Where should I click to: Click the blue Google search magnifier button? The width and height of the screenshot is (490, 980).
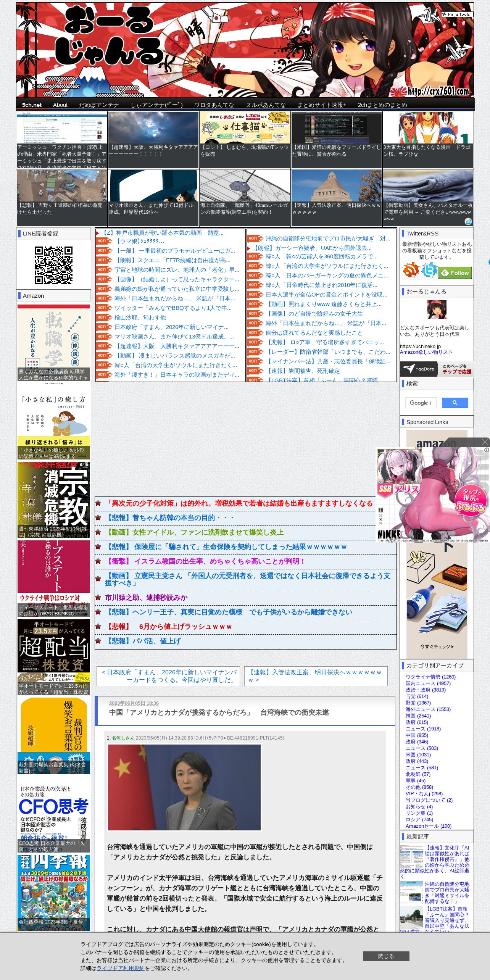click(x=455, y=403)
